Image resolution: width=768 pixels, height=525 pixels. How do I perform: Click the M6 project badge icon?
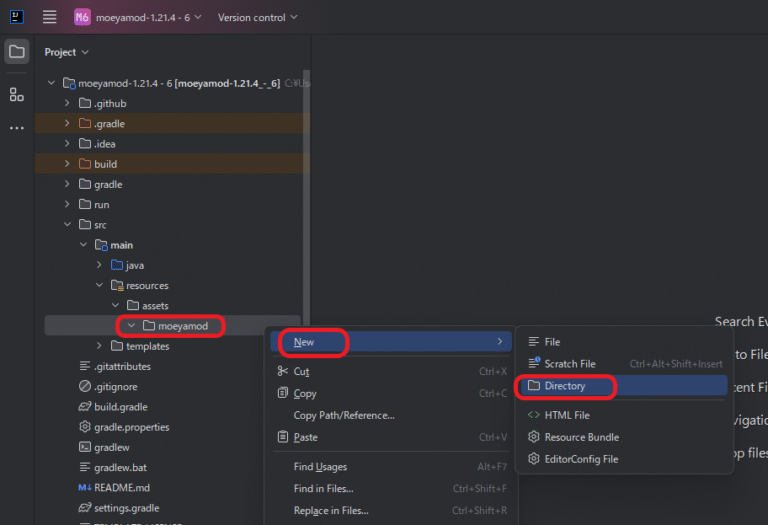click(82, 17)
